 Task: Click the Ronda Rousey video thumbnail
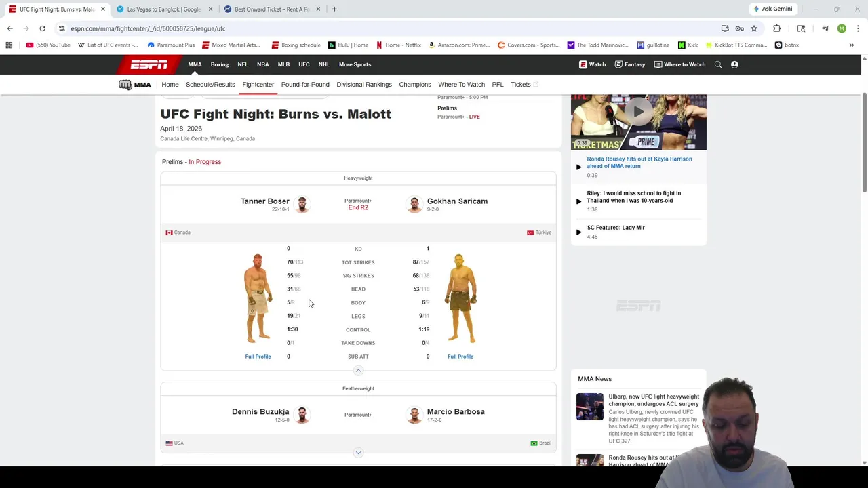pyautogui.click(x=638, y=122)
